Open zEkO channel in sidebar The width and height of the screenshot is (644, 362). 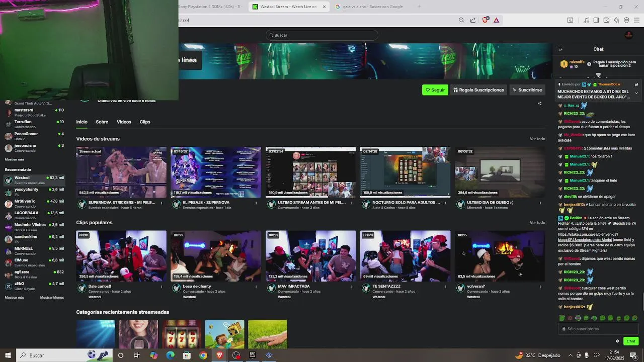(34, 286)
